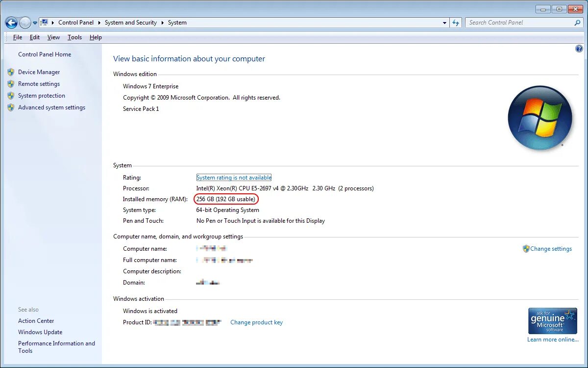The height and width of the screenshot is (368, 588).
Task: Open the Tools menu
Action: [x=75, y=37]
